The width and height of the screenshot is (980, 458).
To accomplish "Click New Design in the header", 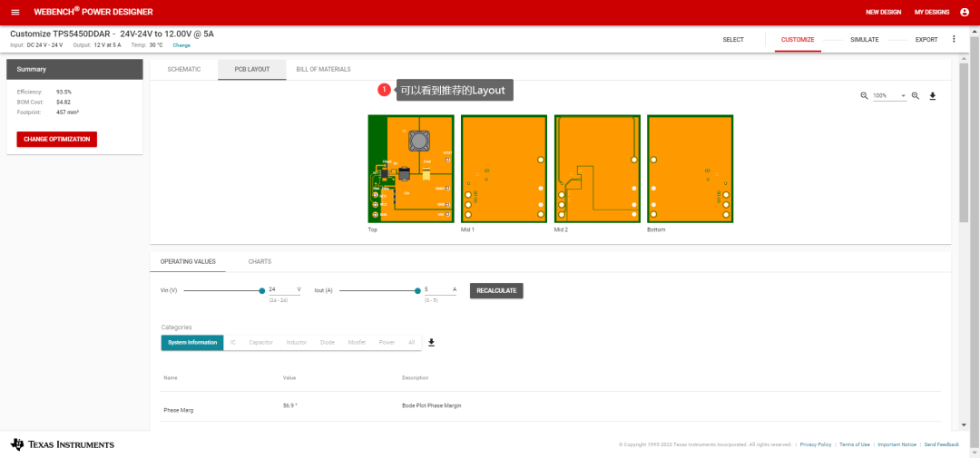I will [883, 13].
